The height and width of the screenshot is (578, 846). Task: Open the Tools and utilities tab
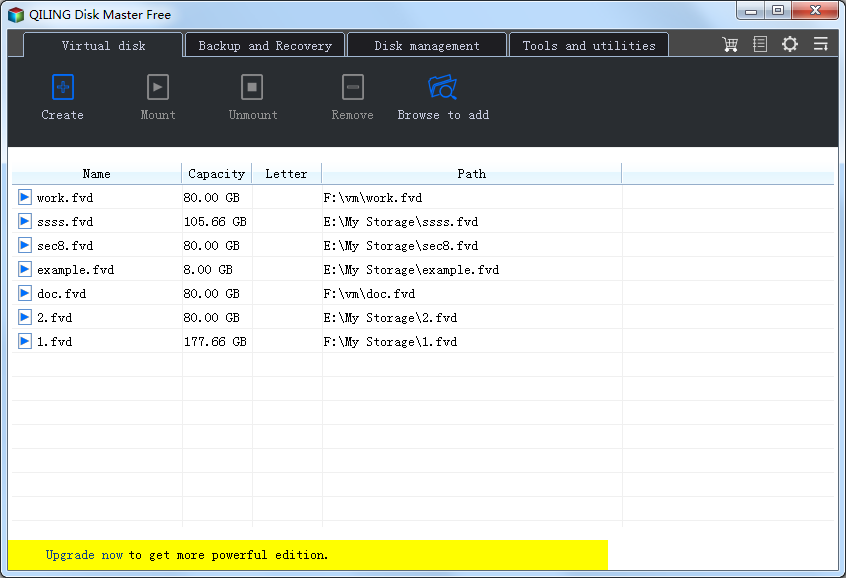(589, 45)
